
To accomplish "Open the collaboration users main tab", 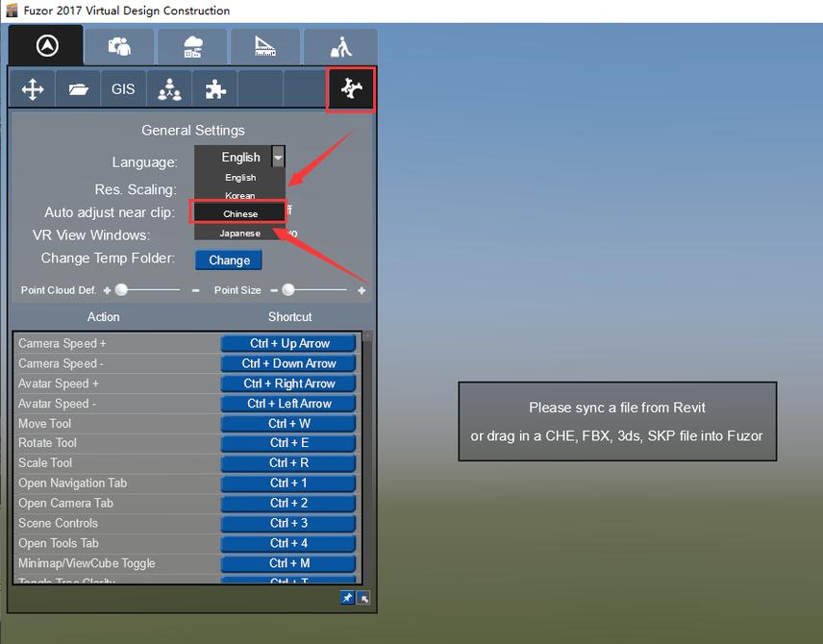I will point(119,47).
